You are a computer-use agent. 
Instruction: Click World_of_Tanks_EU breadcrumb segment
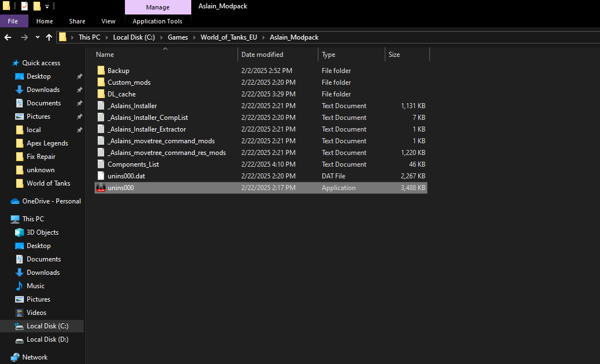(x=229, y=37)
